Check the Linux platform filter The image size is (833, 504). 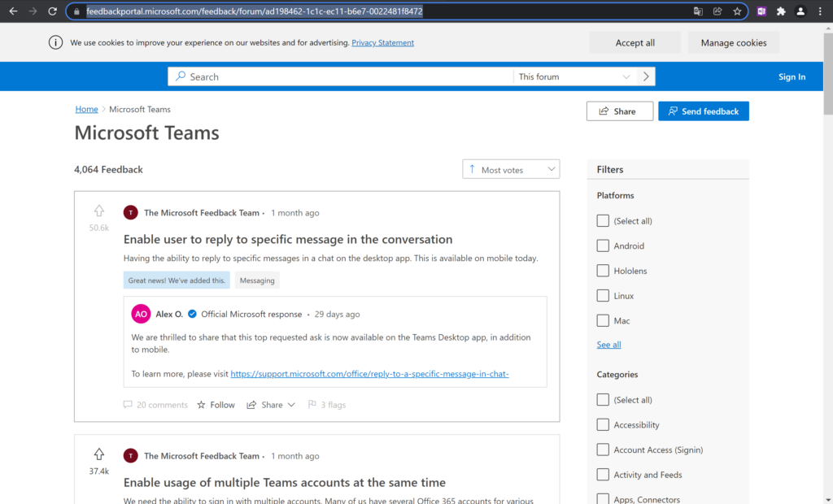(x=603, y=296)
